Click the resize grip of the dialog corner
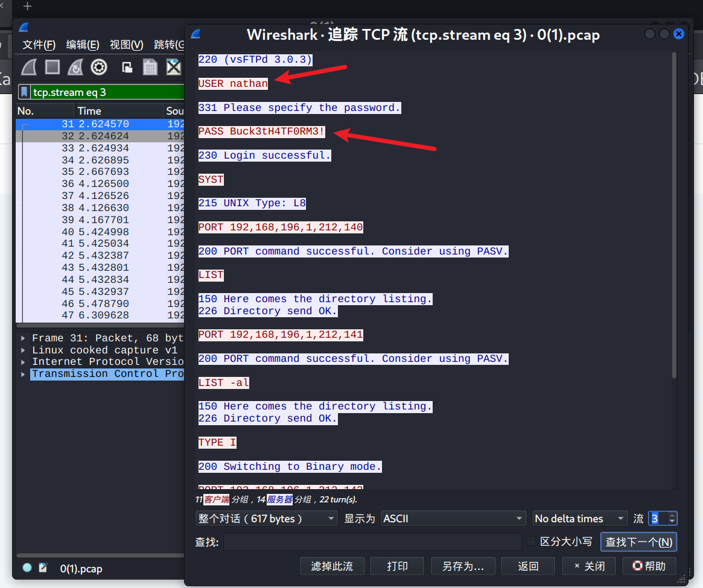This screenshot has height=588, width=703. (x=682, y=580)
